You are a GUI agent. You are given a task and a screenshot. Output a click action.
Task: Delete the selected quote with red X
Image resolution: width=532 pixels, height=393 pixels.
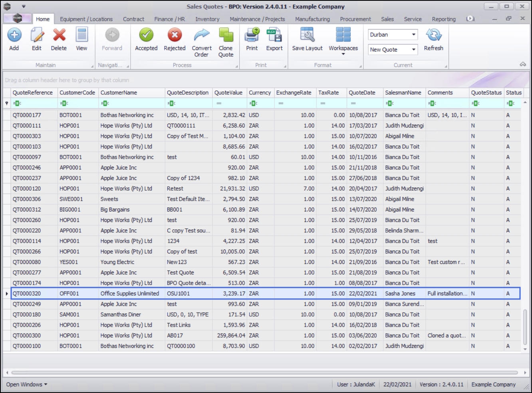click(59, 35)
